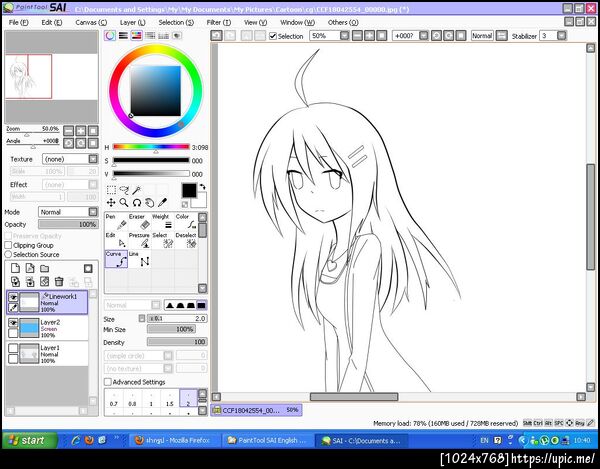Open the Filter menu
The image size is (600, 469).
[218, 23]
